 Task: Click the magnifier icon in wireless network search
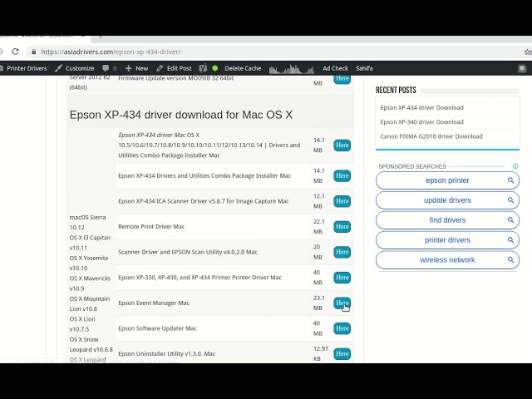coord(510,260)
